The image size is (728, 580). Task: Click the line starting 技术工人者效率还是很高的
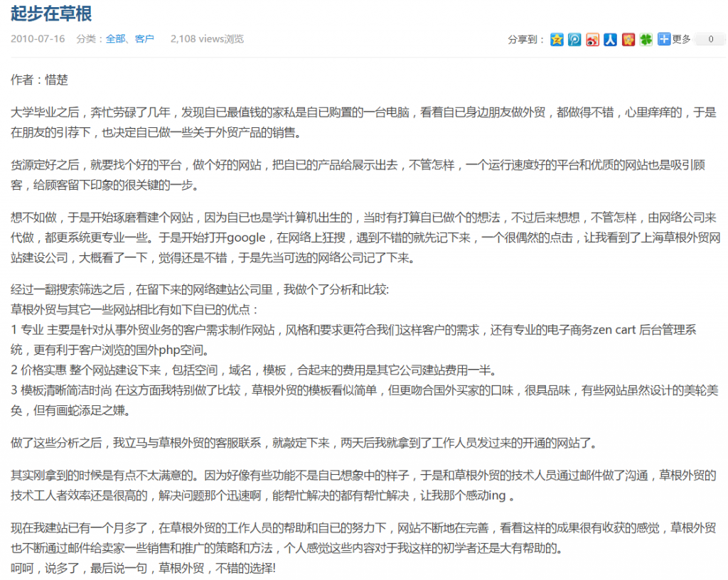264,495
